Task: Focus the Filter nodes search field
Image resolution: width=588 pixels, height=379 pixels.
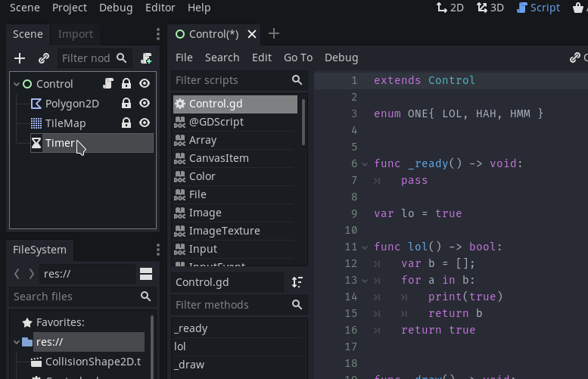Action: click(x=95, y=58)
